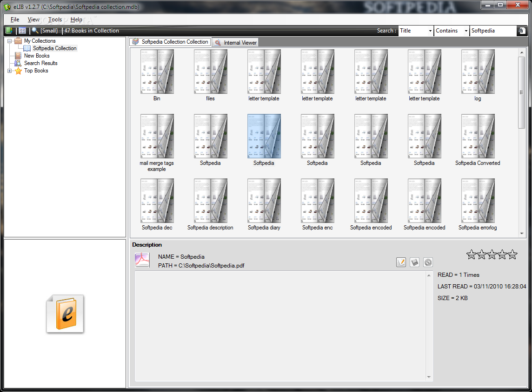Click the Softpedia search text field
This screenshot has width=532, height=392.
coord(493,31)
